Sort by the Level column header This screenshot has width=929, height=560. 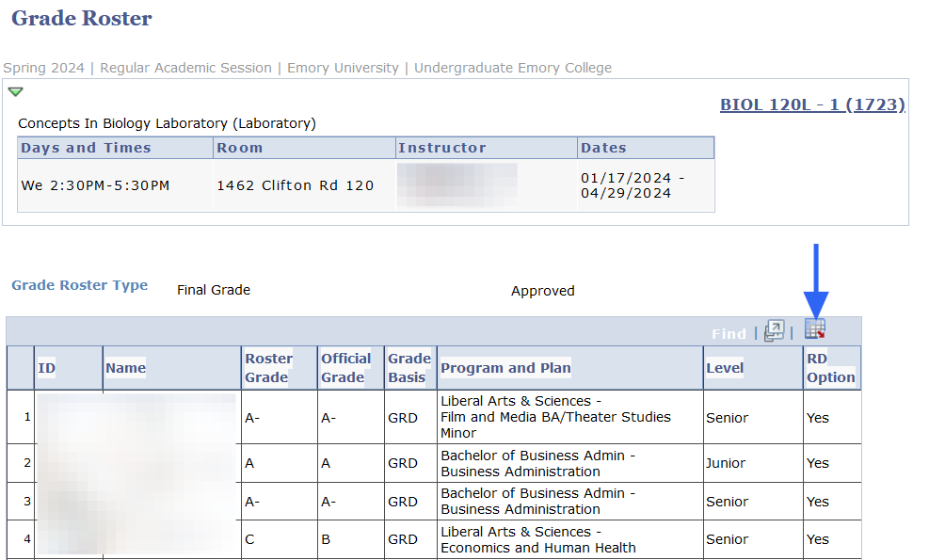point(725,367)
